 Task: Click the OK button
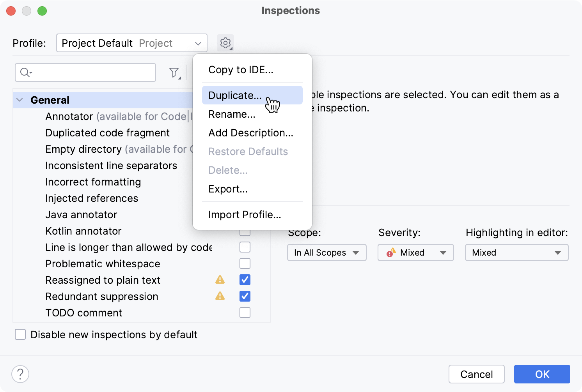(542, 374)
